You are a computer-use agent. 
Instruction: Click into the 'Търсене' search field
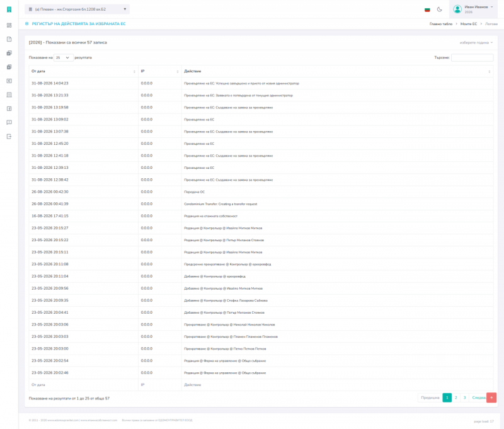point(472,57)
